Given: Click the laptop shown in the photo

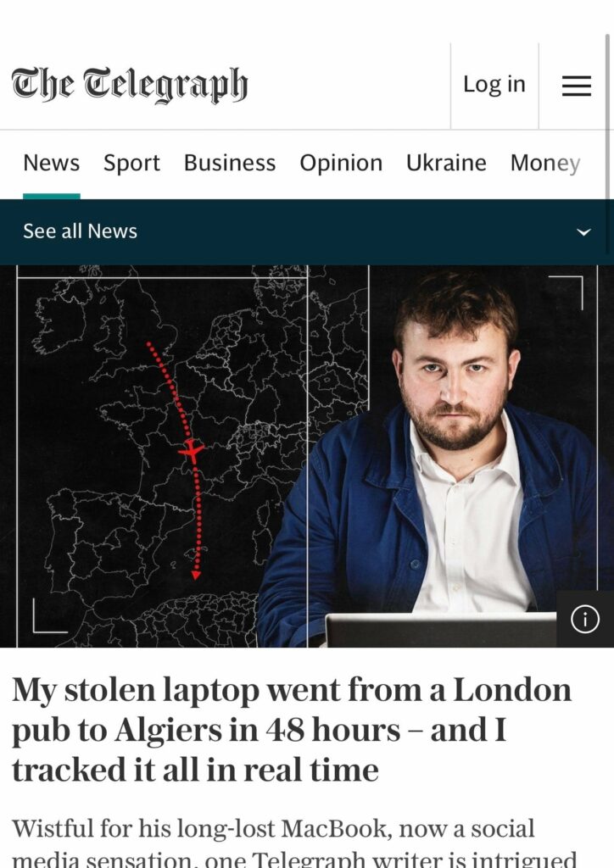Looking at the screenshot, I should pyautogui.click(x=441, y=630).
